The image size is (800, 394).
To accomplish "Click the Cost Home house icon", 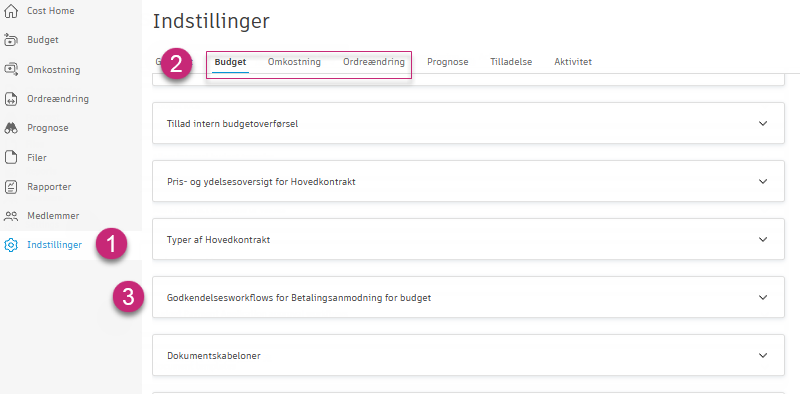I will click(11, 10).
